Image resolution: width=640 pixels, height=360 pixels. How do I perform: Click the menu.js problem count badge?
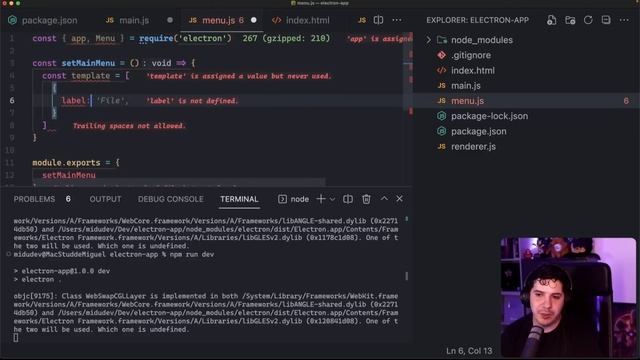click(x=626, y=101)
